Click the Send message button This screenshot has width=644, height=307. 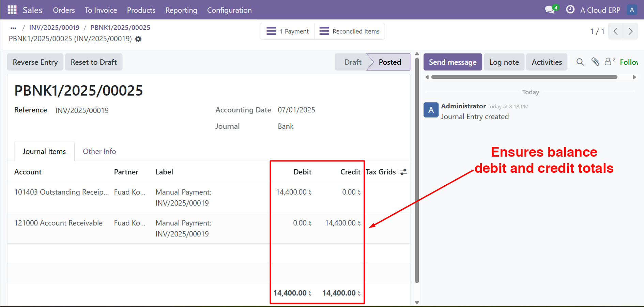click(x=453, y=62)
